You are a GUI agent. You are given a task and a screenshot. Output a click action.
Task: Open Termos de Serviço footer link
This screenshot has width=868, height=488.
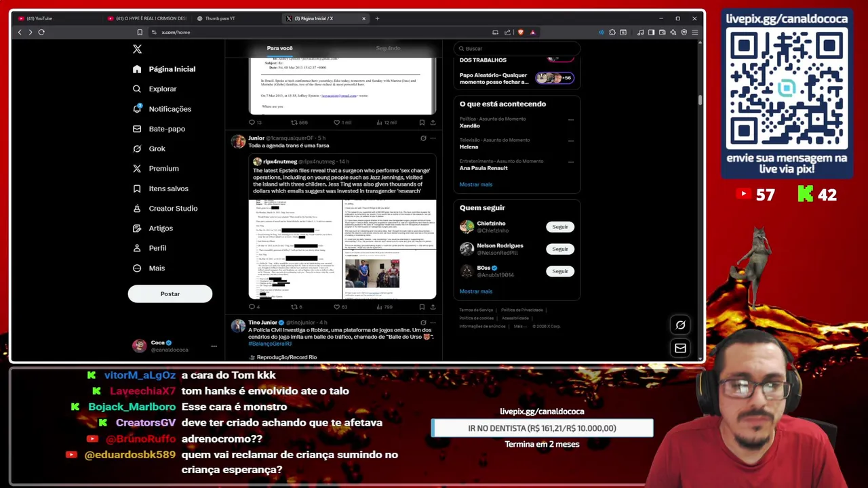coord(476,310)
